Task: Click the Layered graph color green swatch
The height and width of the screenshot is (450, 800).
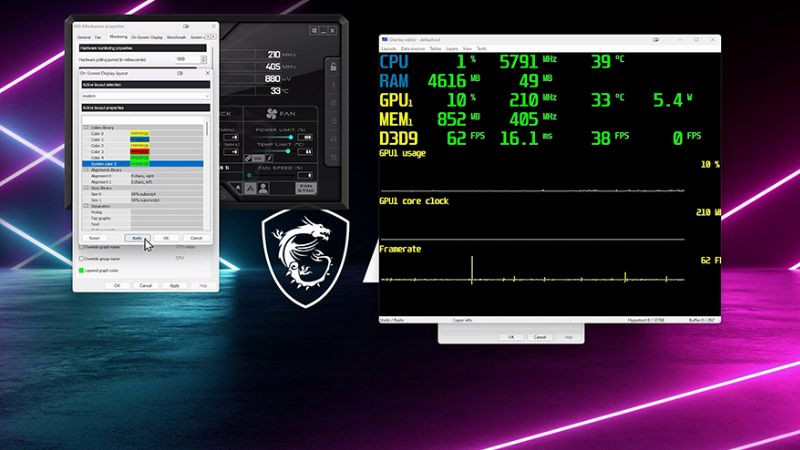Action: click(81, 270)
